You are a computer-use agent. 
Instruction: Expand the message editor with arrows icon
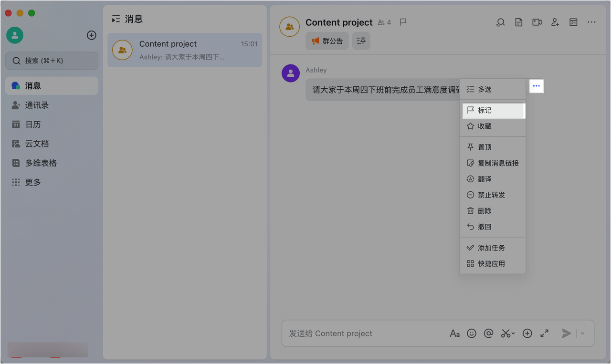pos(544,333)
